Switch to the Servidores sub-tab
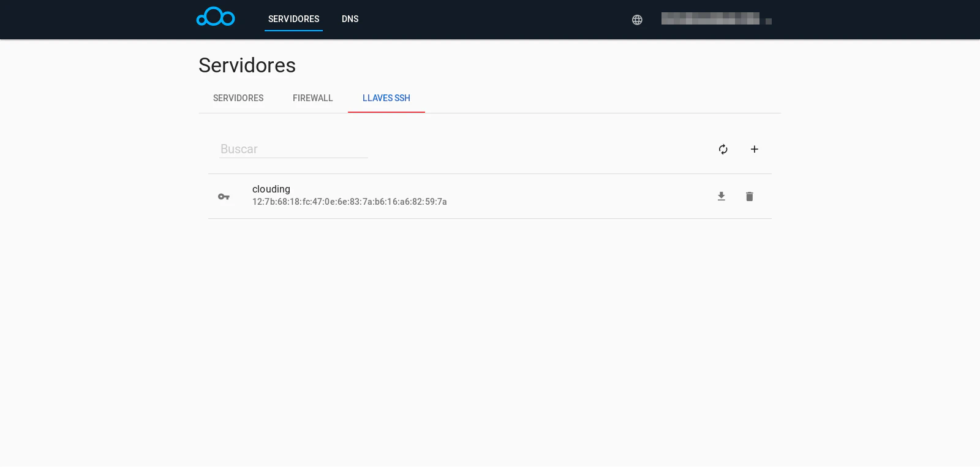The image size is (980, 469). click(x=238, y=98)
